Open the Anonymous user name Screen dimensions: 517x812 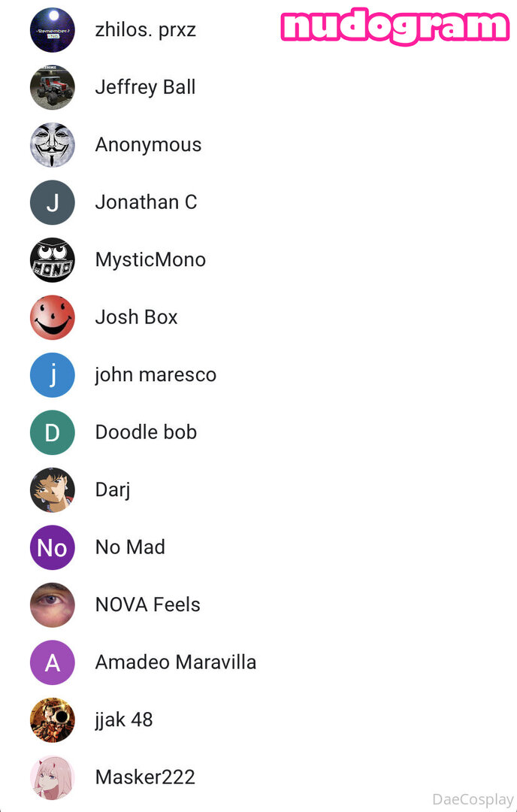click(x=148, y=145)
